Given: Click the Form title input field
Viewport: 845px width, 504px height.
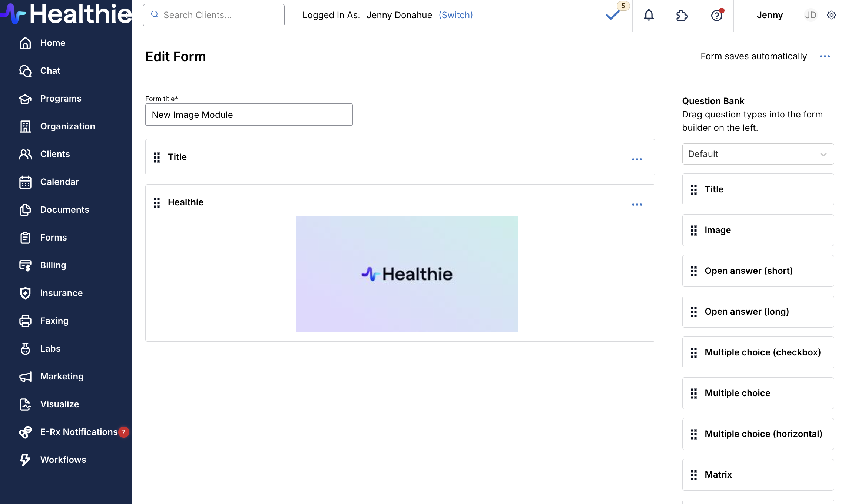Looking at the screenshot, I should (x=249, y=115).
